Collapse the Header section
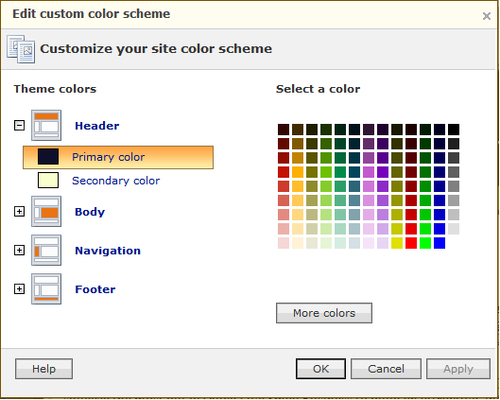Screen dimensions: 500x400 [x=19, y=125]
